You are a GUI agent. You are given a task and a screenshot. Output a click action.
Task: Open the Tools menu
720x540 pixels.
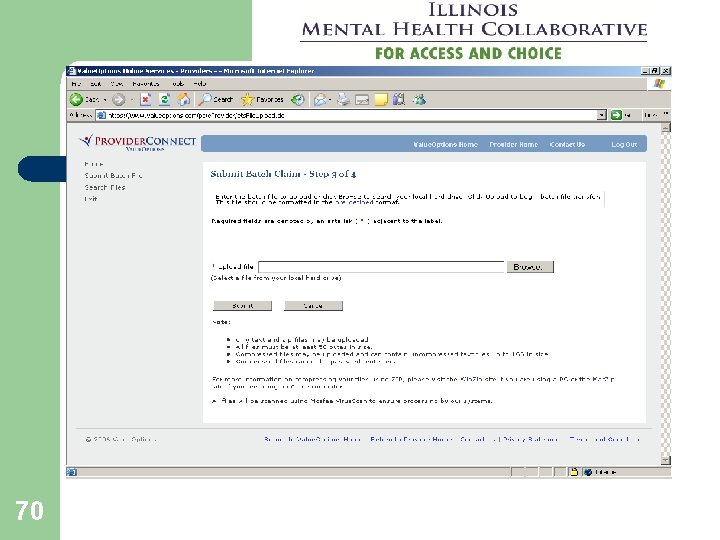pyautogui.click(x=178, y=84)
